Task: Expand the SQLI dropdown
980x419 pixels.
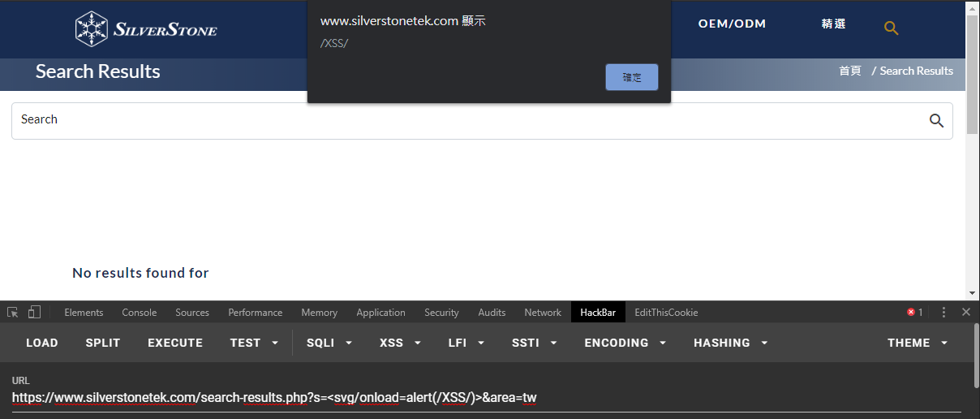Action: [329, 343]
